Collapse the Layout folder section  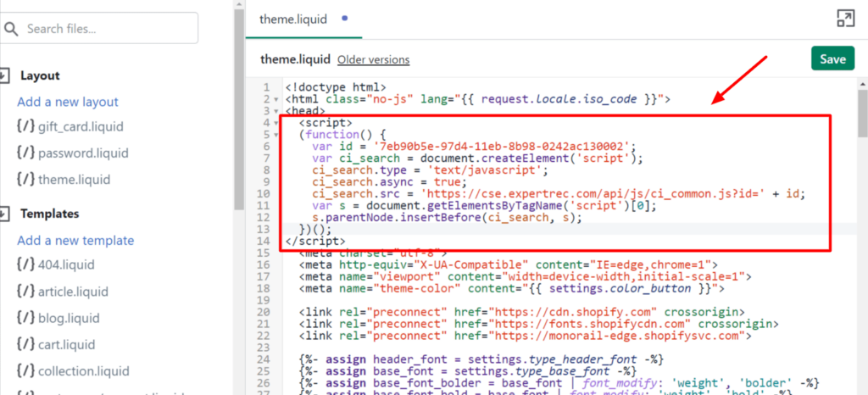[x=3, y=75]
